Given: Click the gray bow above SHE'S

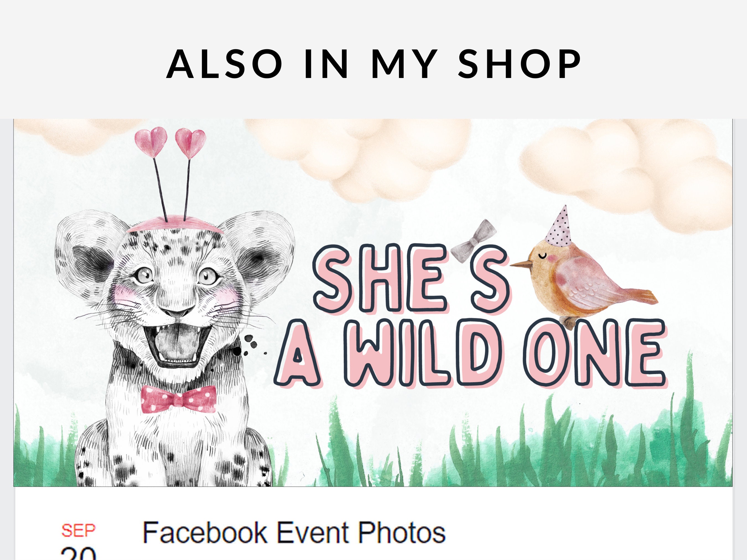Looking at the screenshot, I should (x=473, y=240).
